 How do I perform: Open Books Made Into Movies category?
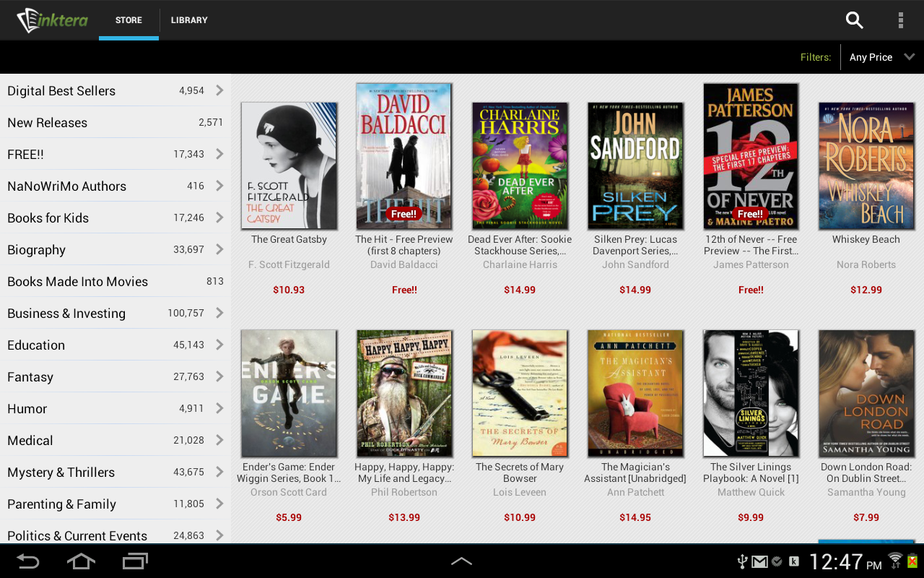115,281
